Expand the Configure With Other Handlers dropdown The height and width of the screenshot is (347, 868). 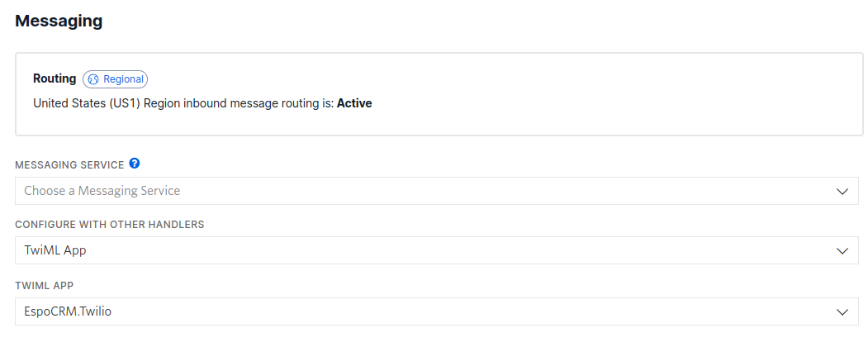(x=436, y=251)
